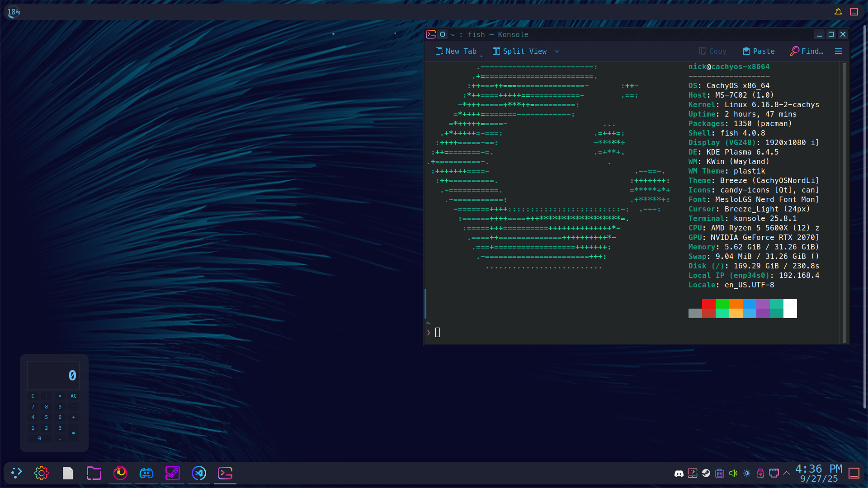
Task: Open Discord from the taskbar
Action: 146,473
